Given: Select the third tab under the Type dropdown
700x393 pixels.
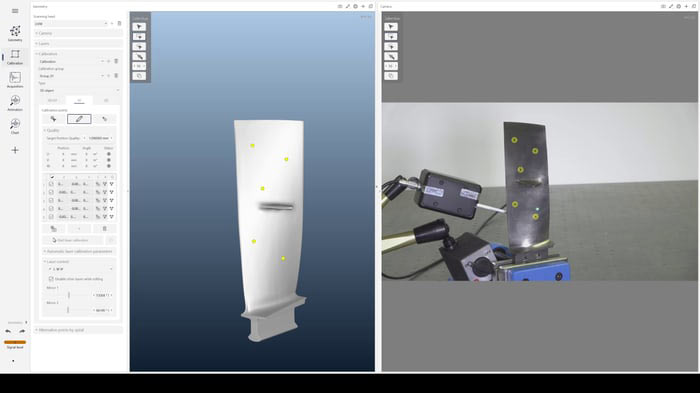Looking at the screenshot, I should [x=106, y=100].
